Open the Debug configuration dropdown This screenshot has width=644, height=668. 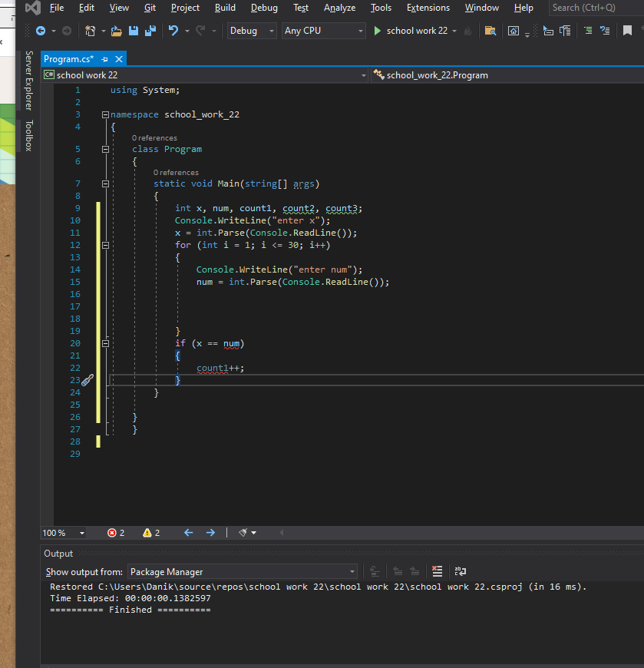252,31
